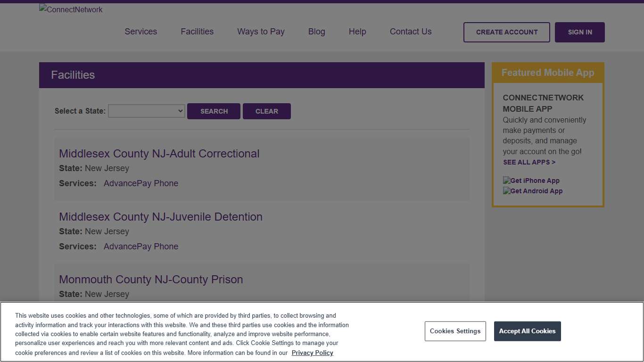Screen dimensions: 644x362
Task: Open the Services menu
Action: click(x=140, y=32)
